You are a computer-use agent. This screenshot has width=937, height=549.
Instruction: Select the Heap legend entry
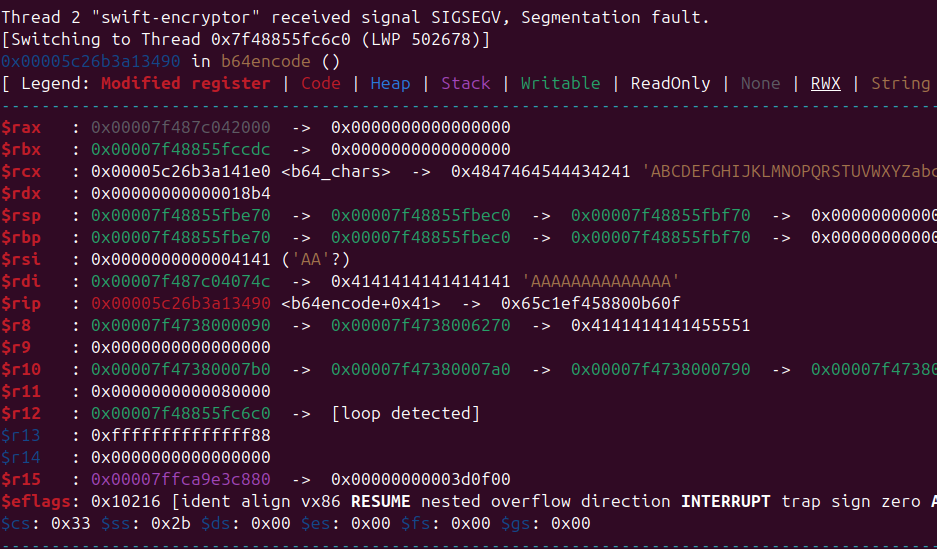pyautogui.click(x=390, y=83)
